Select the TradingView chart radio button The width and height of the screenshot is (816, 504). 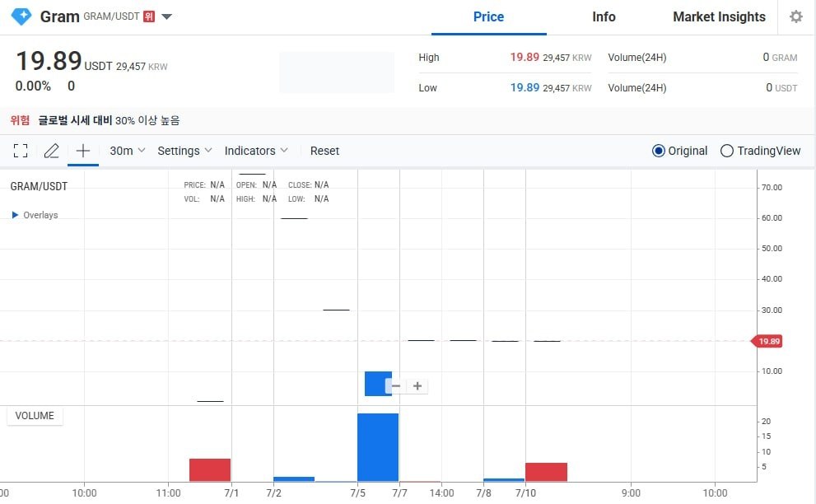point(726,151)
